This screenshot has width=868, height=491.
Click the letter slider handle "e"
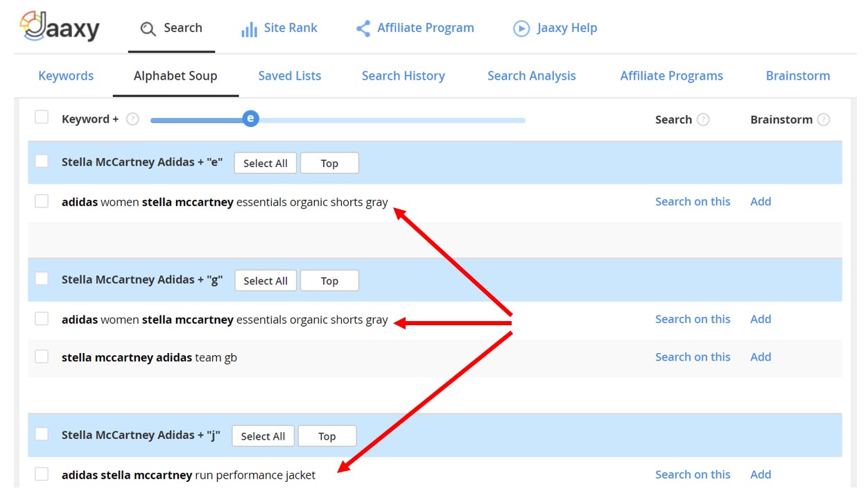(251, 119)
